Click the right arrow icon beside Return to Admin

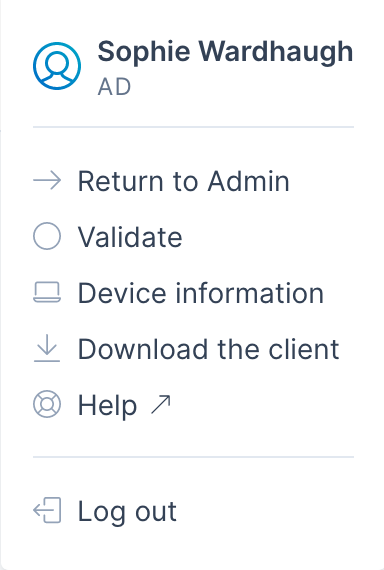point(47,180)
